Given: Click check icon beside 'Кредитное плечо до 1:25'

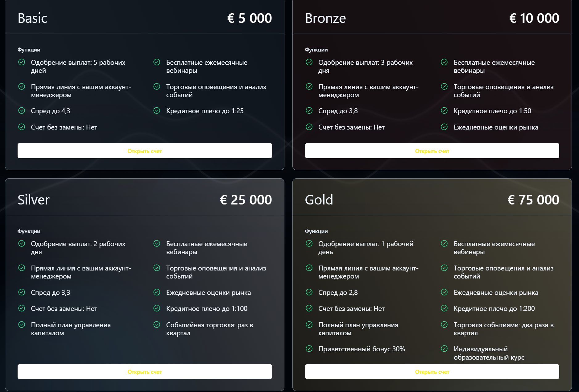Looking at the screenshot, I should pyautogui.click(x=157, y=110).
